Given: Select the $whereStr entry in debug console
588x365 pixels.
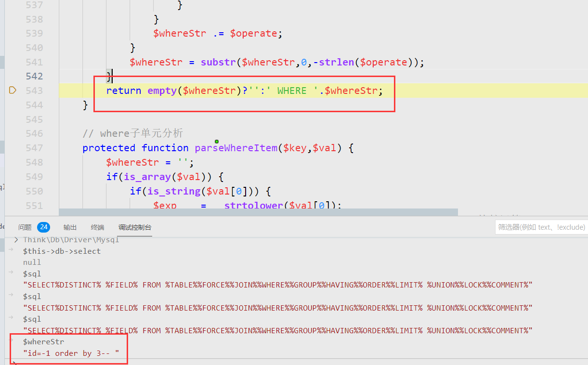Looking at the screenshot, I should point(43,341).
